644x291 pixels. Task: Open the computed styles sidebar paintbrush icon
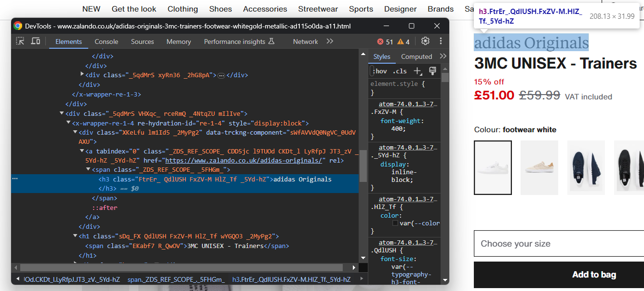click(432, 71)
